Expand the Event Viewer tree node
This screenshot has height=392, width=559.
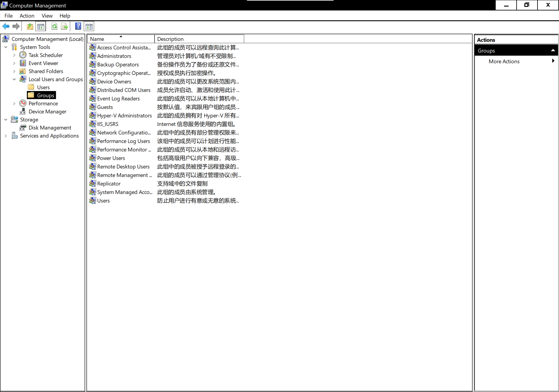(14, 63)
